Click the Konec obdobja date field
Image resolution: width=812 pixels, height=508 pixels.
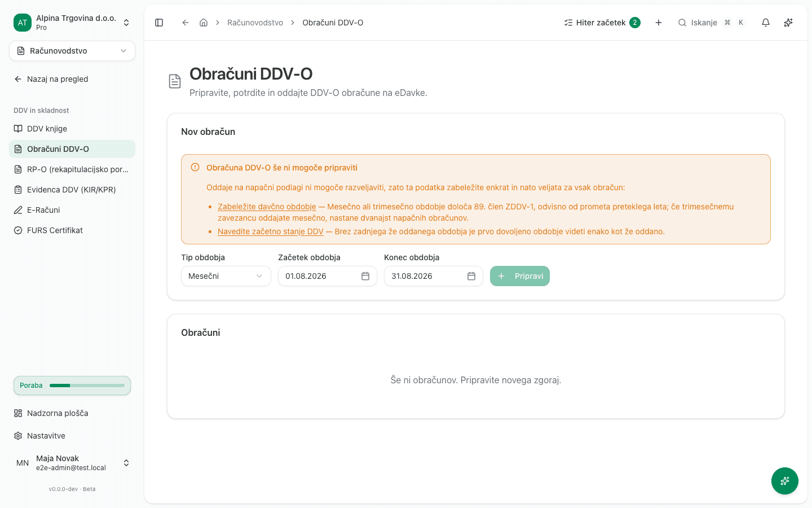434,276
